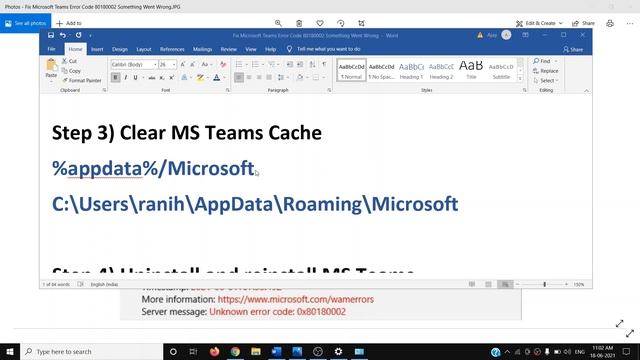Click the Paste clipboard icon

coord(51,65)
